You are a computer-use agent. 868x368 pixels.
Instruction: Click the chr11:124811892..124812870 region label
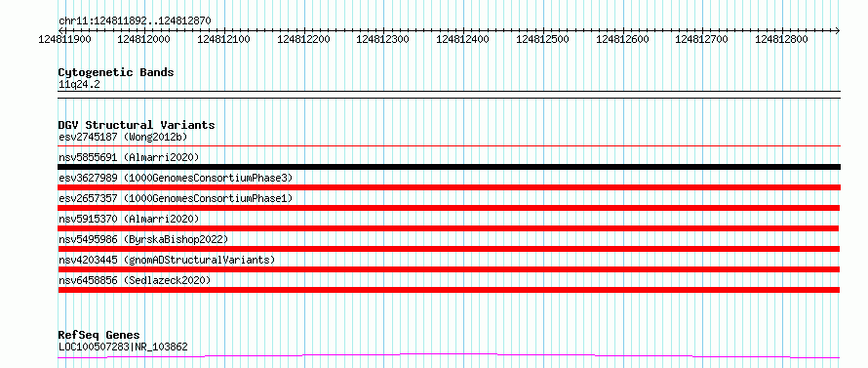point(135,21)
